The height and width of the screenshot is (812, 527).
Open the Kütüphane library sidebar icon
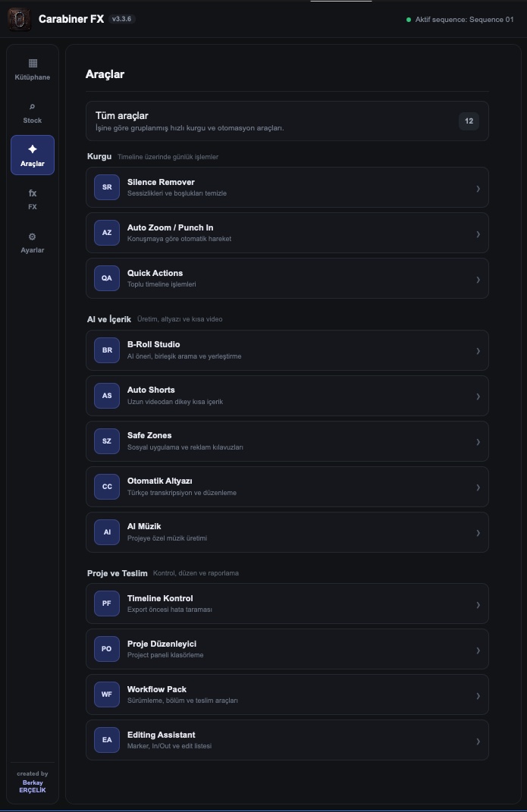click(33, 64)
